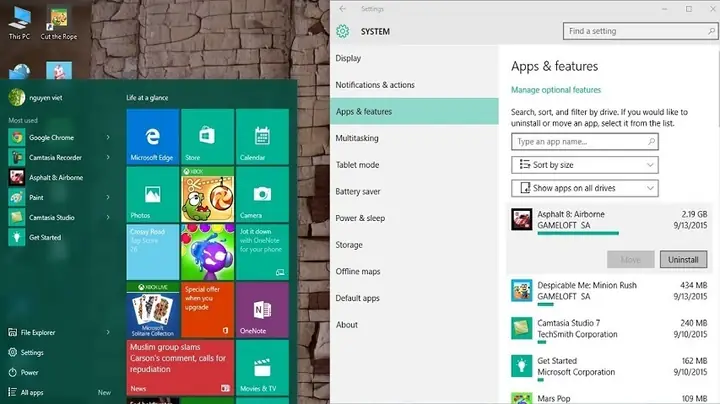The width and height of the screenshot is (720, 404).
Task: Launch Cut the Rope Xbox tile
Action: click(207, 194)
